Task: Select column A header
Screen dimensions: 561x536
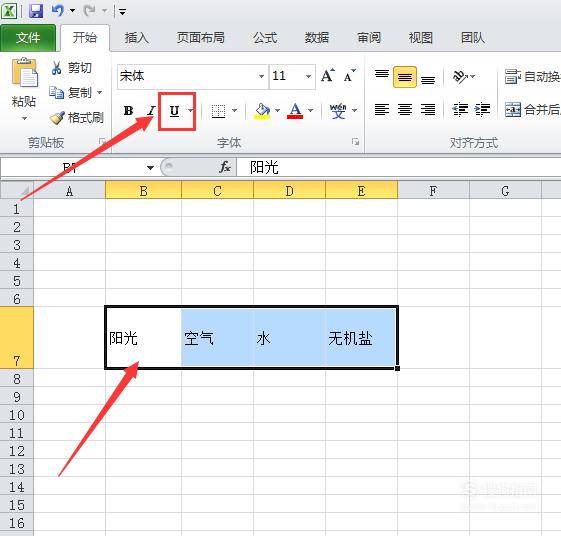Action: (x=69, y=190)
